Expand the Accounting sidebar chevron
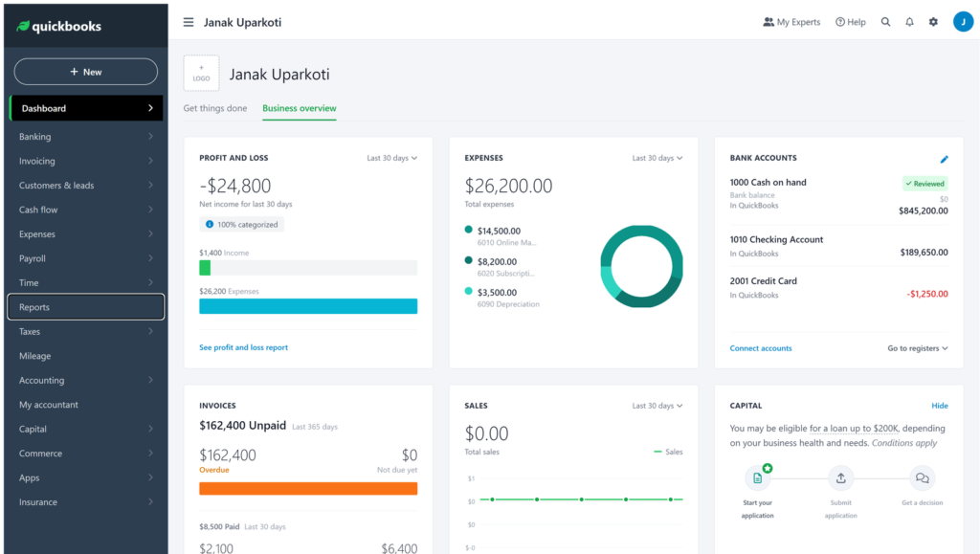 tap(150, 380)
